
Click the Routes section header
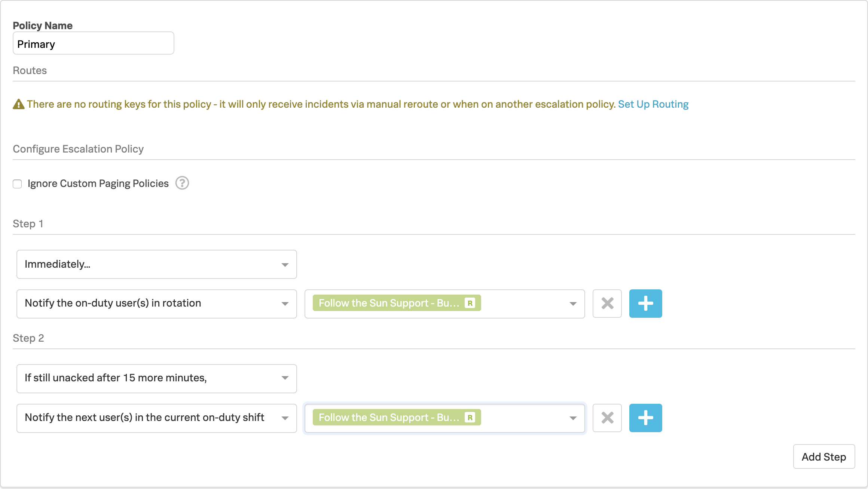coord(30,70)
